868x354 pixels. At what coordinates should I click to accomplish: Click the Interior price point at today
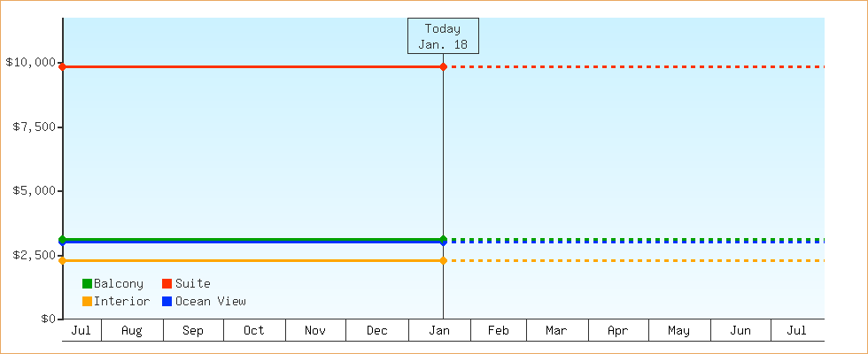pos(443,260)
